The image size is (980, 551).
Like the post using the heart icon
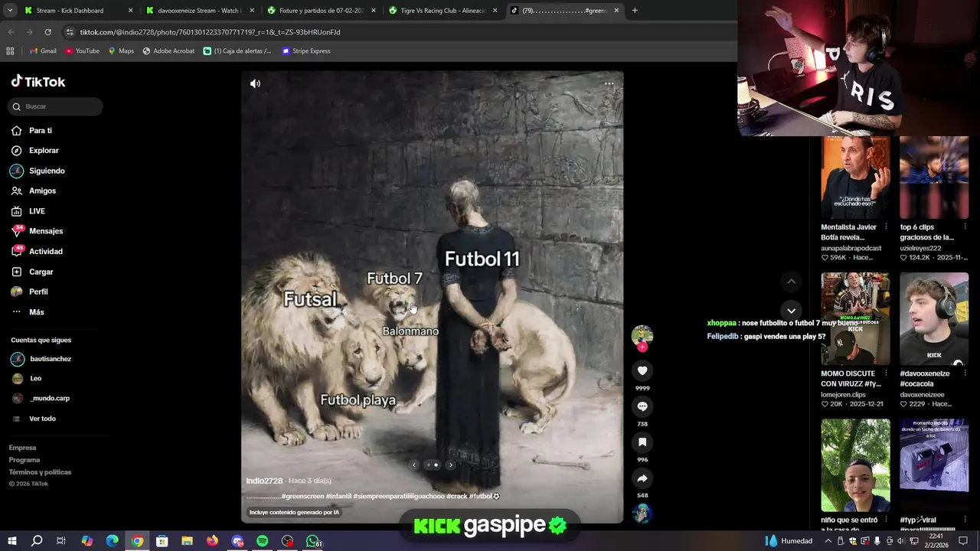[x=642, y=370]
